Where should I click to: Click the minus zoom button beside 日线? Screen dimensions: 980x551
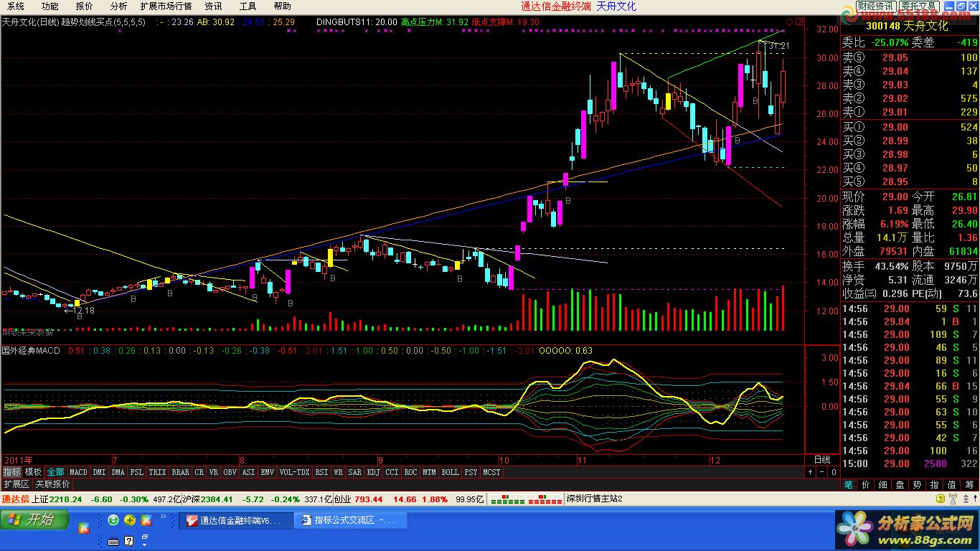821,472
